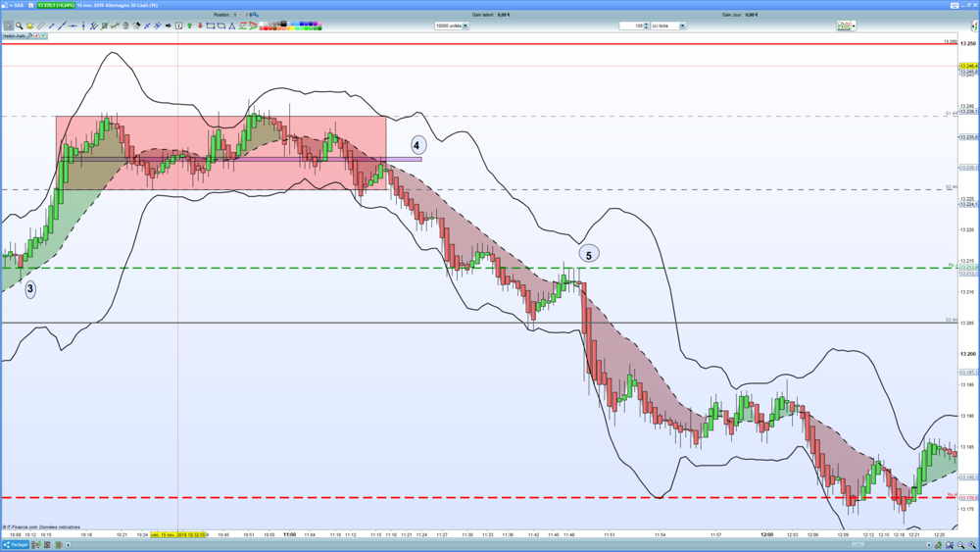The width and height of the screenshot is (980, 552).
Task: Activate the magnifier zoom tool
Action: (x=20, y=25)
